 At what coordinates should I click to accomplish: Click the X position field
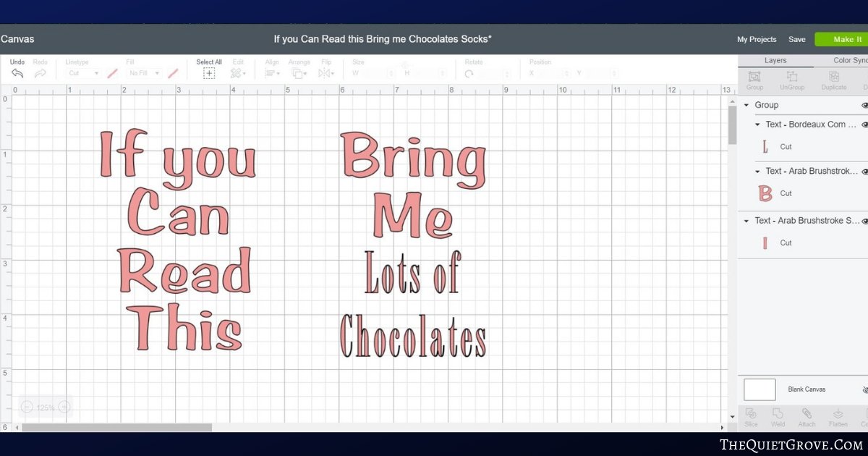[x=555, y=73]
